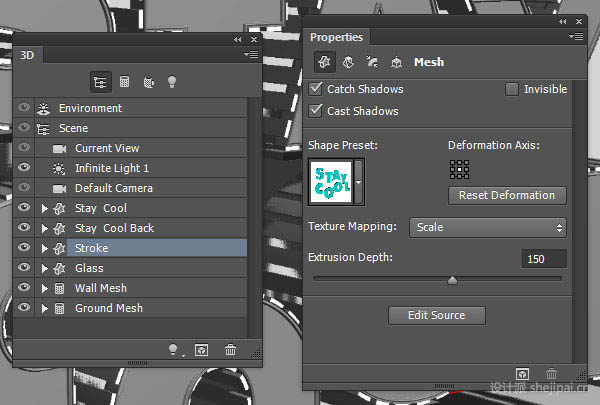This screenshot has width=600, height=405.
Task: Open Cap settings in Properties
Action: [x=372, y=62]
